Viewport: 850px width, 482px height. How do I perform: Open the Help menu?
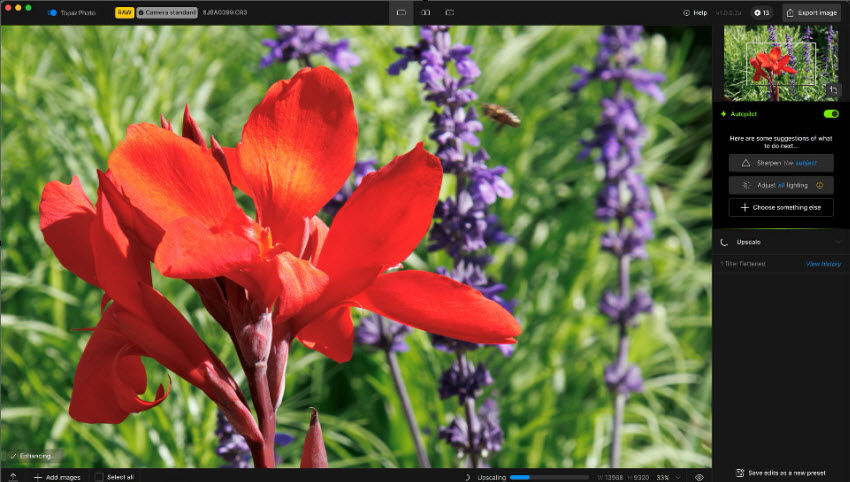click(x=695, y=12)
